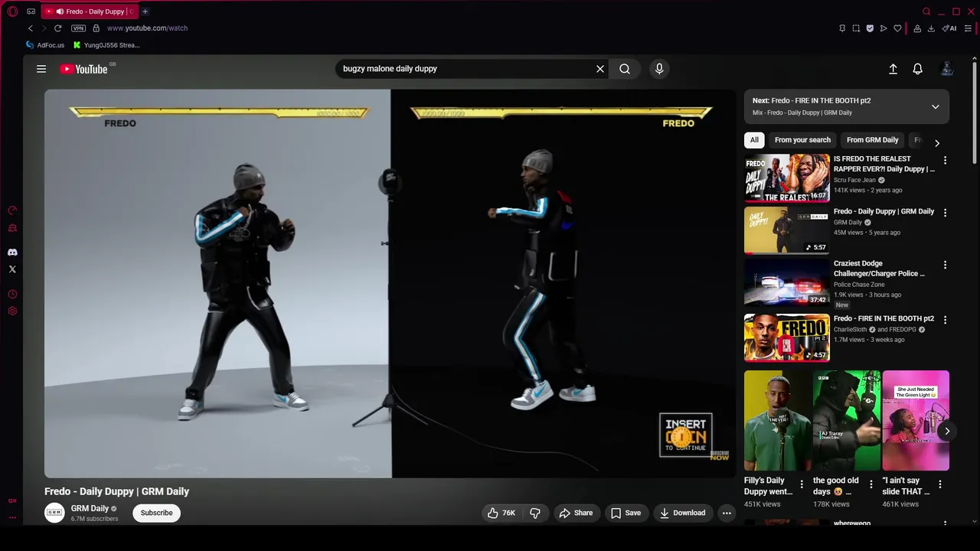Submit search with the magnifier button
Viewport: 980px width, 551px height.
click(625, 69)
